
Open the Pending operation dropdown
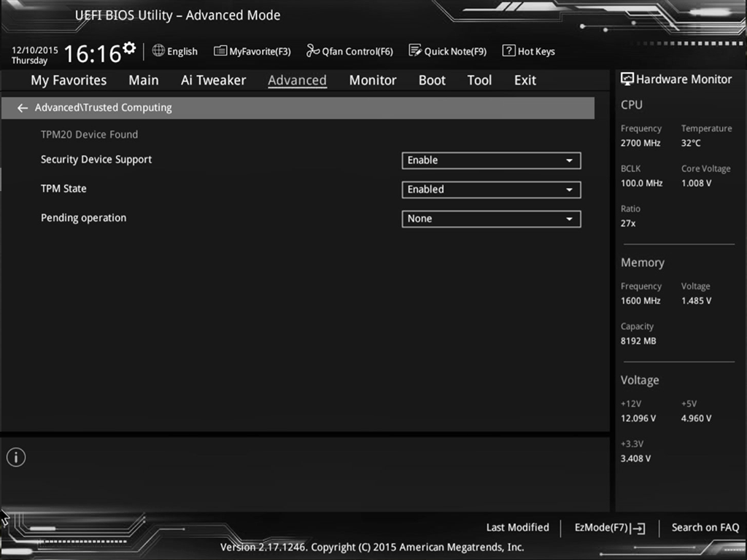pos(491,219)
